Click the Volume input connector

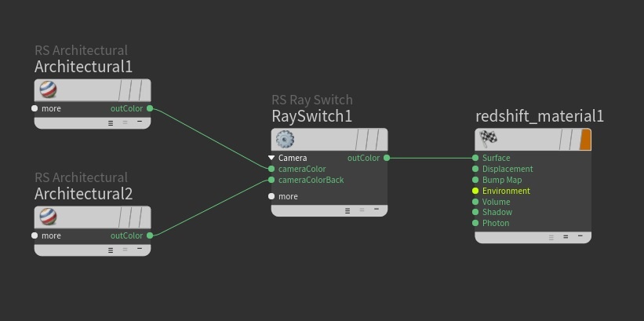(x=475, y=202)
